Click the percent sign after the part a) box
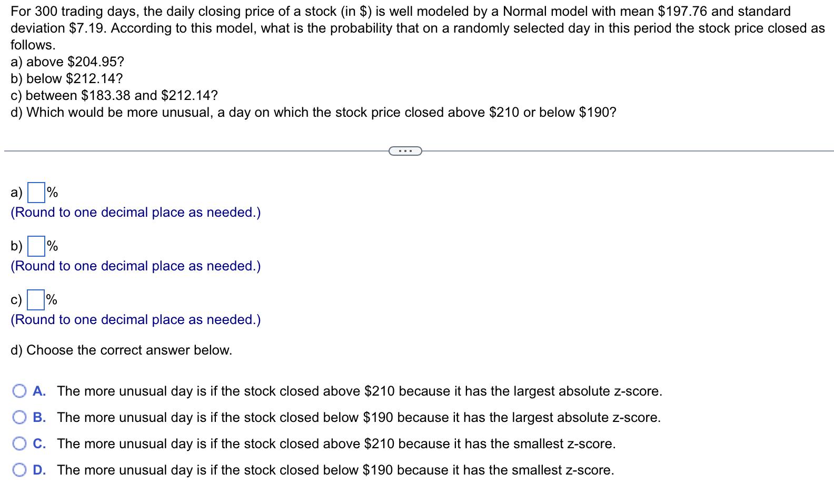This screenshot has width=834, height=504. pyautogui.click(x=52, y=190)
